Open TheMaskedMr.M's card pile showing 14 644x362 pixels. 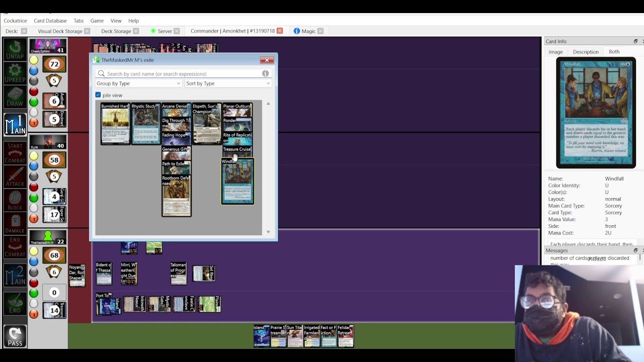(54, 310)
